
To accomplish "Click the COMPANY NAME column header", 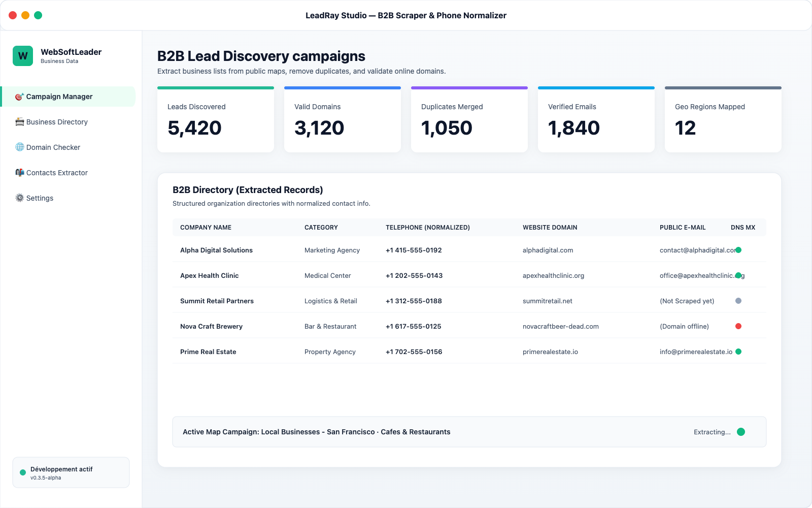I will (206, 228).
